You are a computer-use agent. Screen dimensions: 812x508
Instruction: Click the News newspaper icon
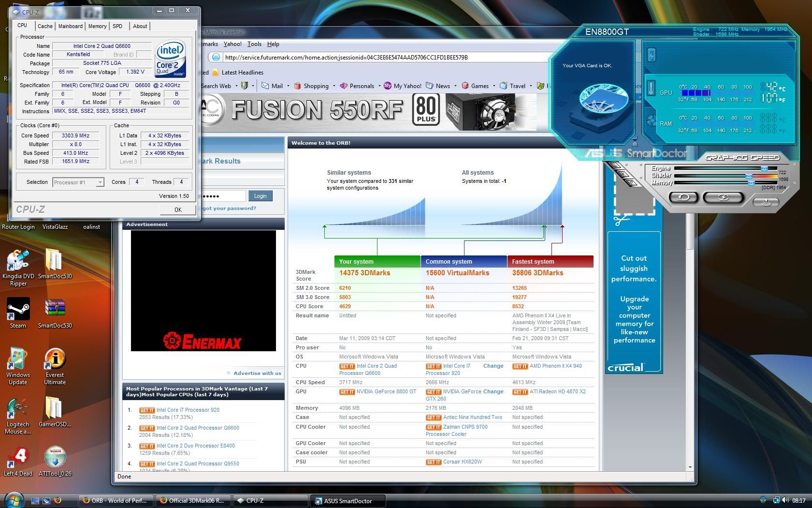tap(429, 86)
